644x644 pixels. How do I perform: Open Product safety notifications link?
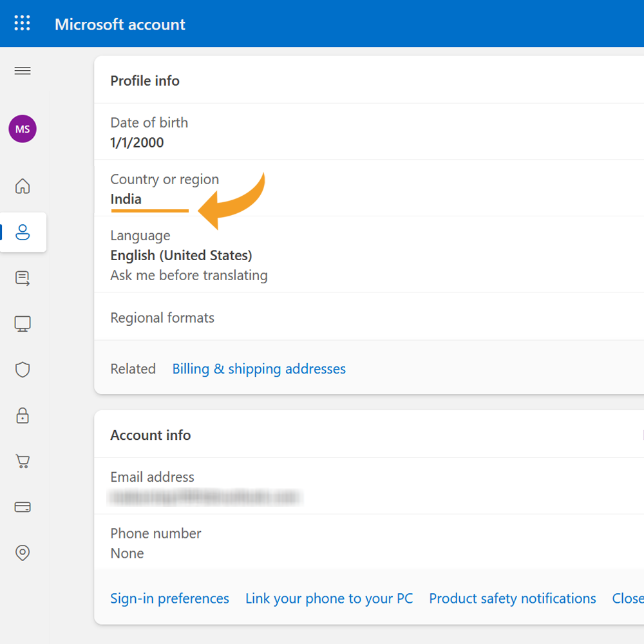click(x=512, y=598)
